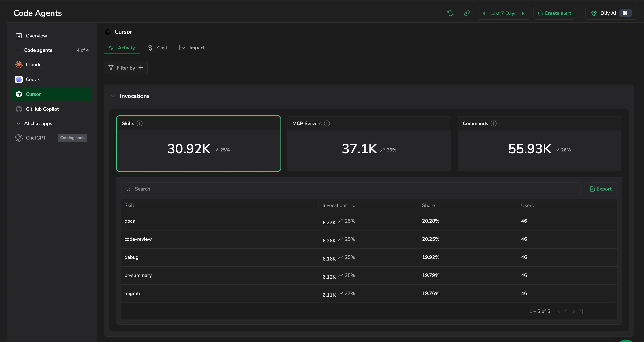Screen dimensions: 644x342
Task: Select the Commands card
Action: (539, 144)
